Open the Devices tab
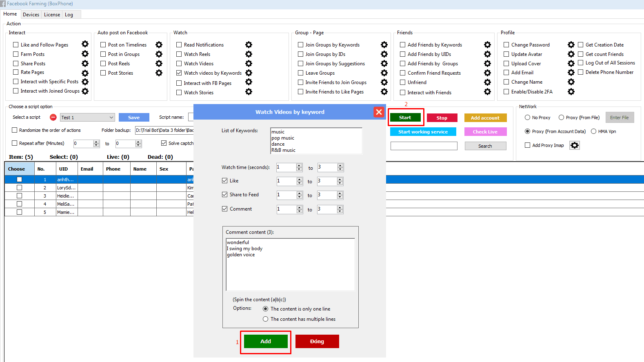The height and width of the screenshot is (362, 644). click(x=31, y=15)
